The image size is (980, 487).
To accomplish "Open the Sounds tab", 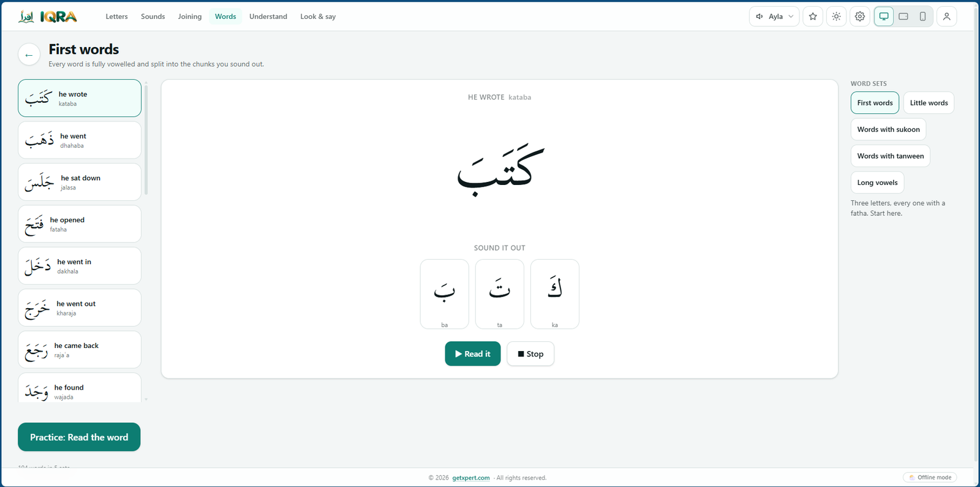I will tap(153, 17).
